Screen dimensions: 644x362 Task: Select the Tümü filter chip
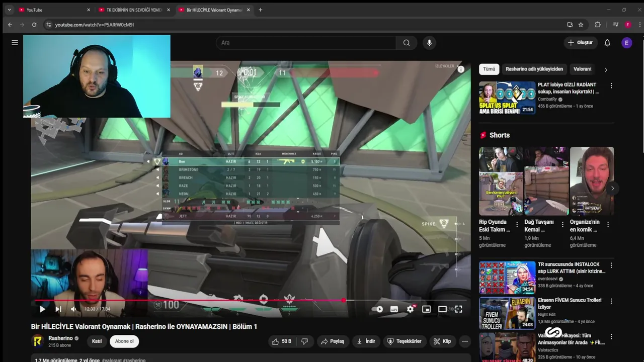(x=489, y=69)
